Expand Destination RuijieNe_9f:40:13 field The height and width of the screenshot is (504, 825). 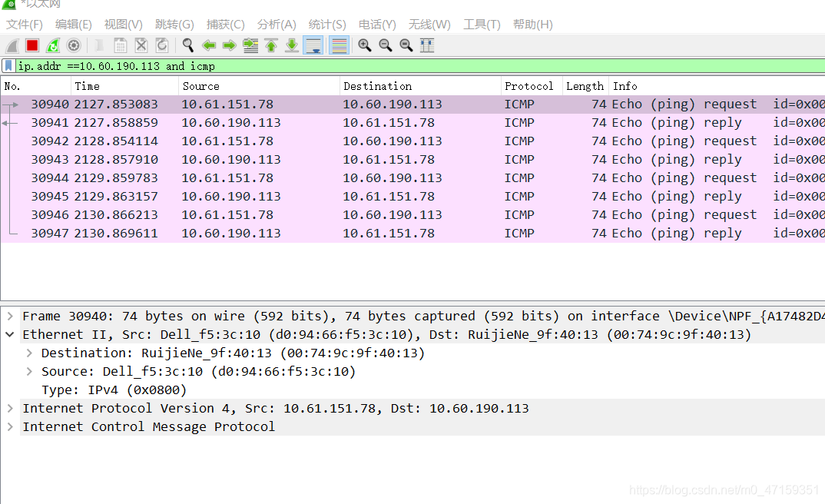point(29,353)
